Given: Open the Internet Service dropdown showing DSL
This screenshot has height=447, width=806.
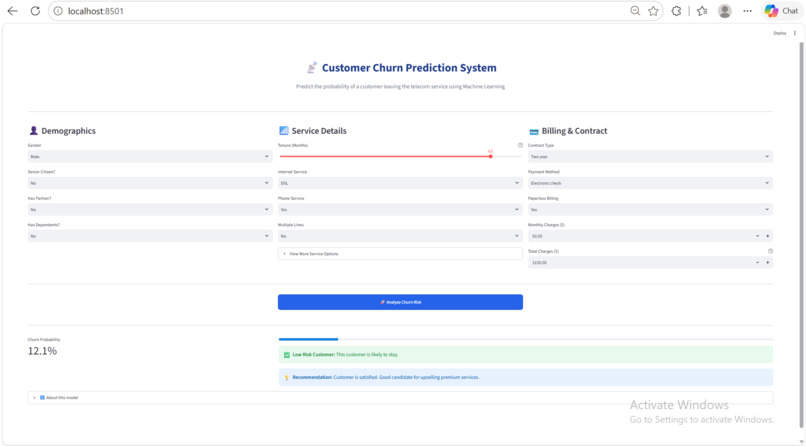Looking at the screenshot, I should click(x=400, y=183).
